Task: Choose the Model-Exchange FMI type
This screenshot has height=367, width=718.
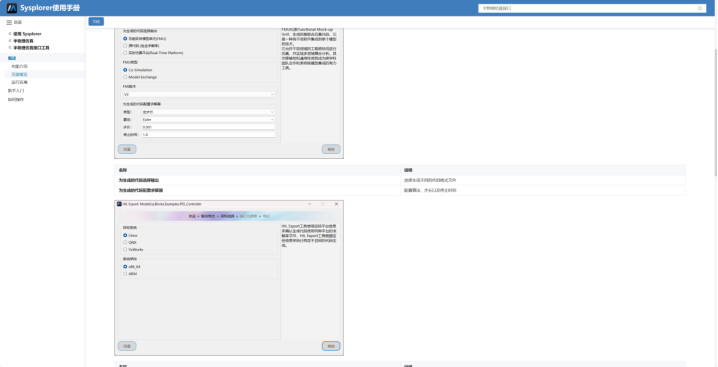Action: 125,77
